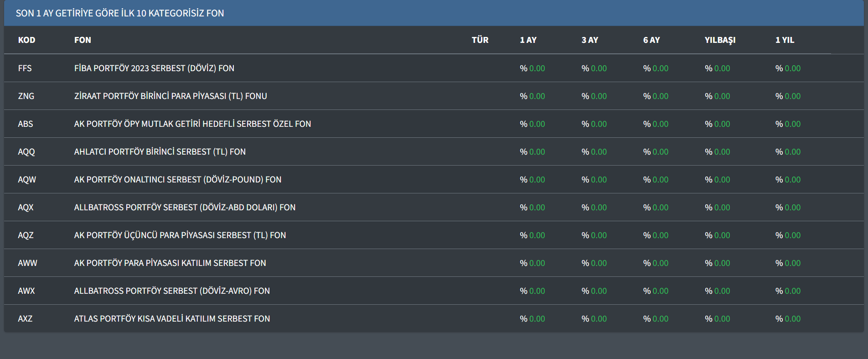Click the AWW fund code
Viewport: 868px width, 359px height.
point(27,263)
